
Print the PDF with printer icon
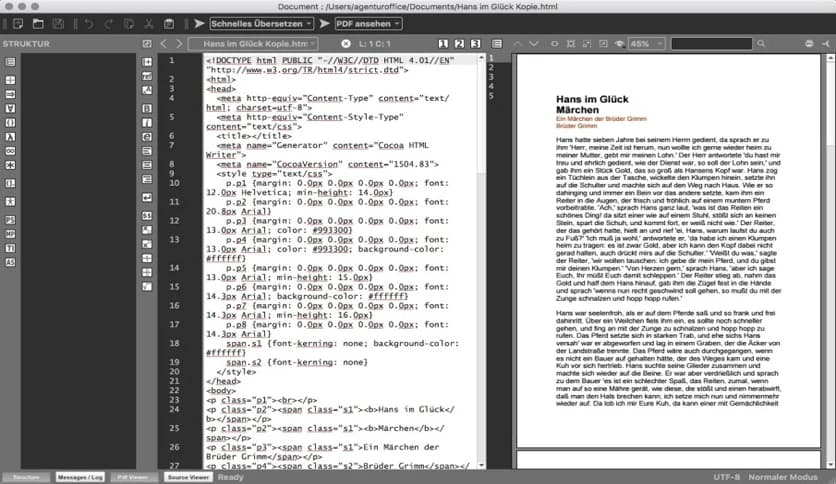click(x=809, y=44)
